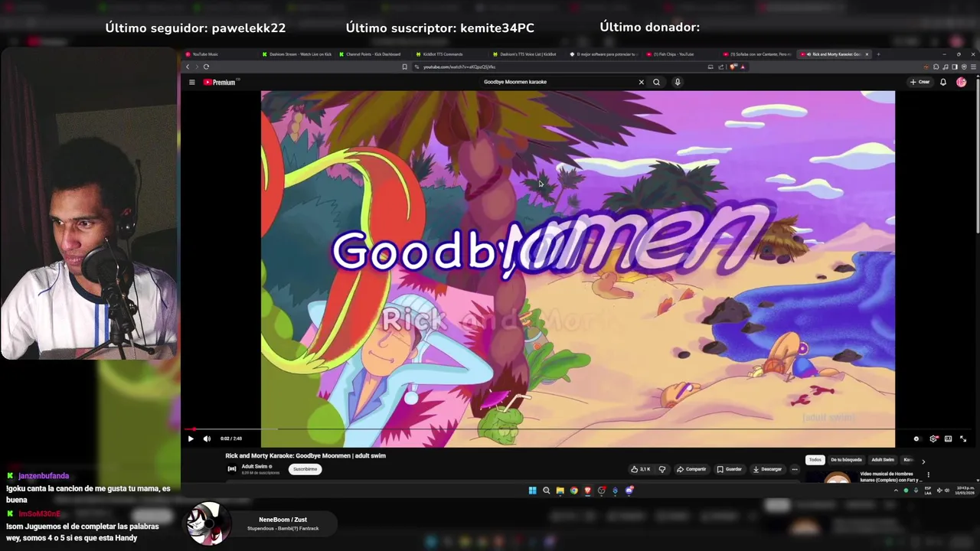Click the Descargar download button
Screen dimensions: 980x551
point(767,469)
